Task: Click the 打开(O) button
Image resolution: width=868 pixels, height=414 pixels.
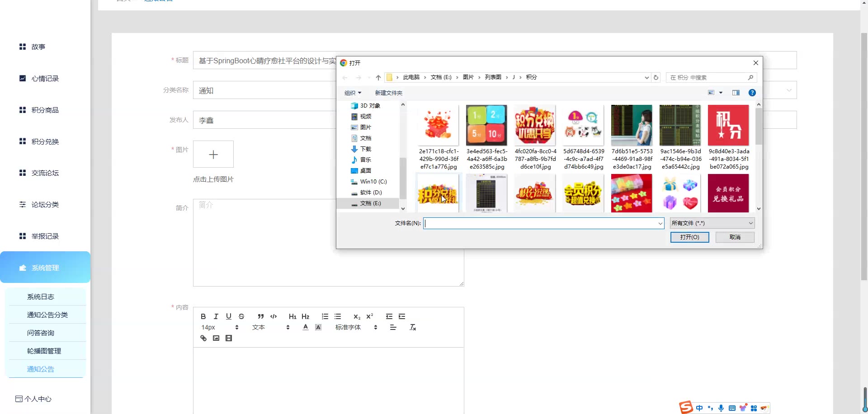Action: pos(689,237)
